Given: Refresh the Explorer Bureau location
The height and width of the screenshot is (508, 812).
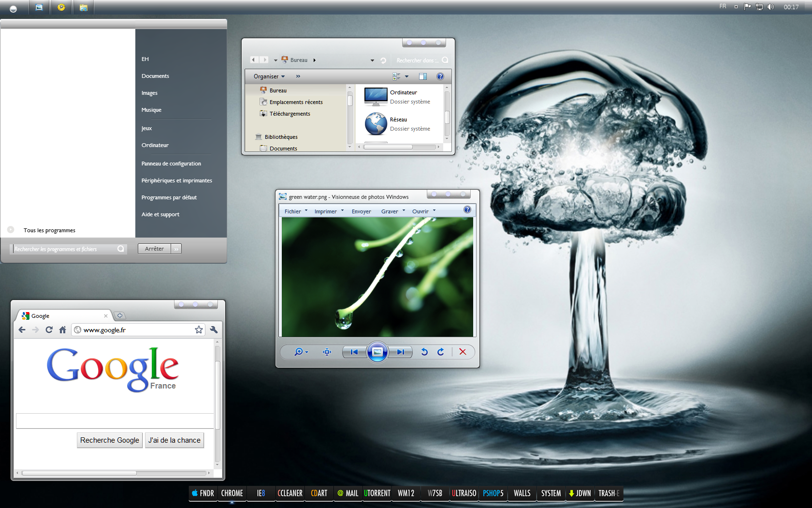Looking at the screenshot, I should click(383, 60).
